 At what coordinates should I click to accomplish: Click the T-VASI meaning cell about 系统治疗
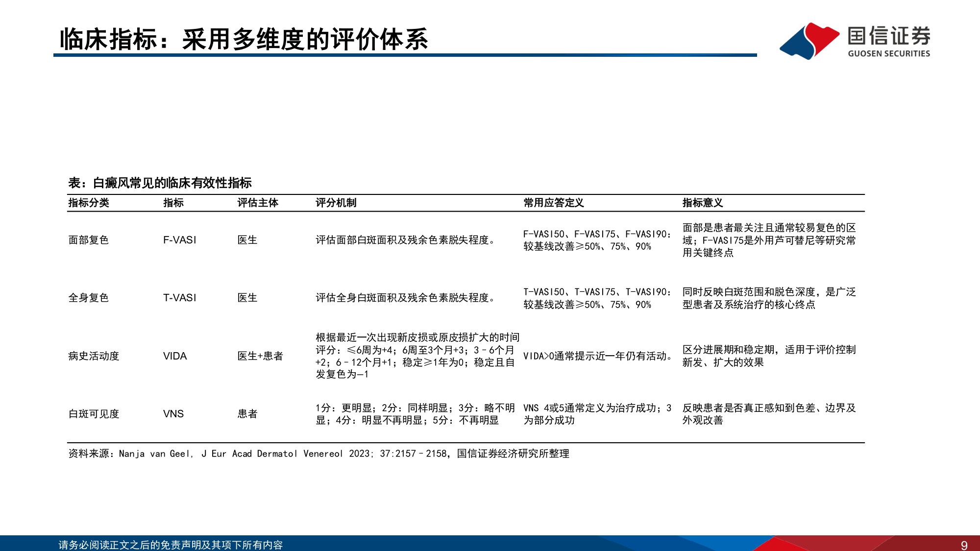point(769,298)
